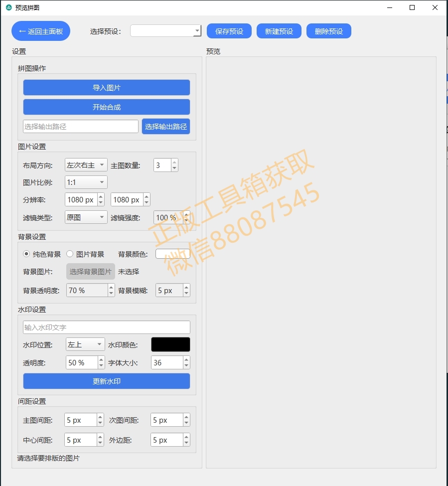Click the 拼图操作 group title

[x=32, y=68]
